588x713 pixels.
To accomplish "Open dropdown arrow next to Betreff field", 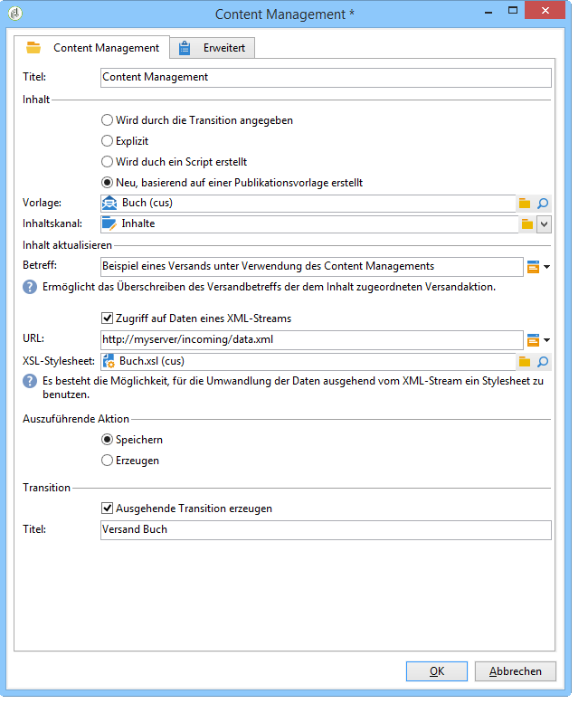I will pyautogui.click(x=546, y=267).
